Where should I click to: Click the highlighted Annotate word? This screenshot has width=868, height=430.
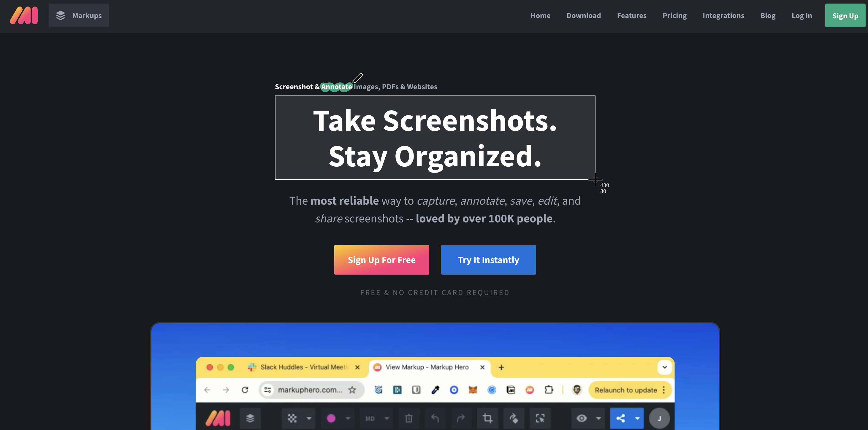pos(336,87)
